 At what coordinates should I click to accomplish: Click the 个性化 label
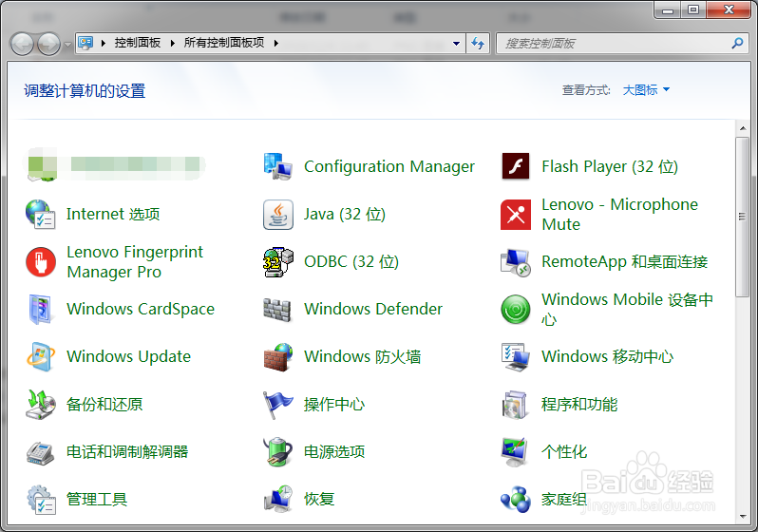pos(564,451)
